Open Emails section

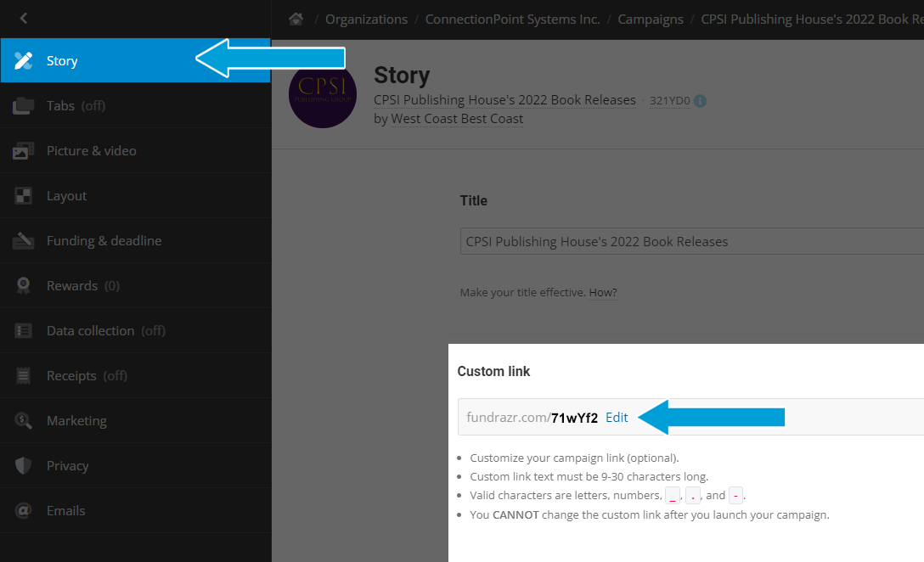(136, 511)
